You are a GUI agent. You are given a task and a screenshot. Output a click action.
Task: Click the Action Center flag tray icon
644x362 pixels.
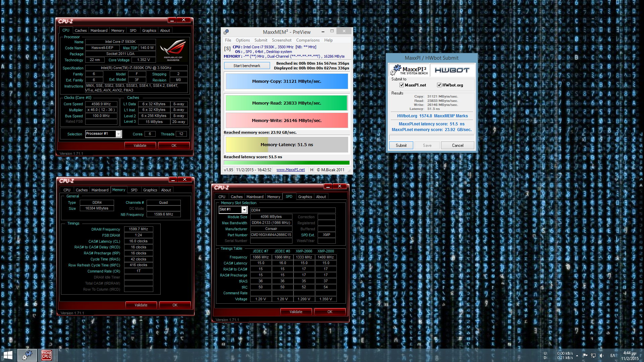coord(585,356)
